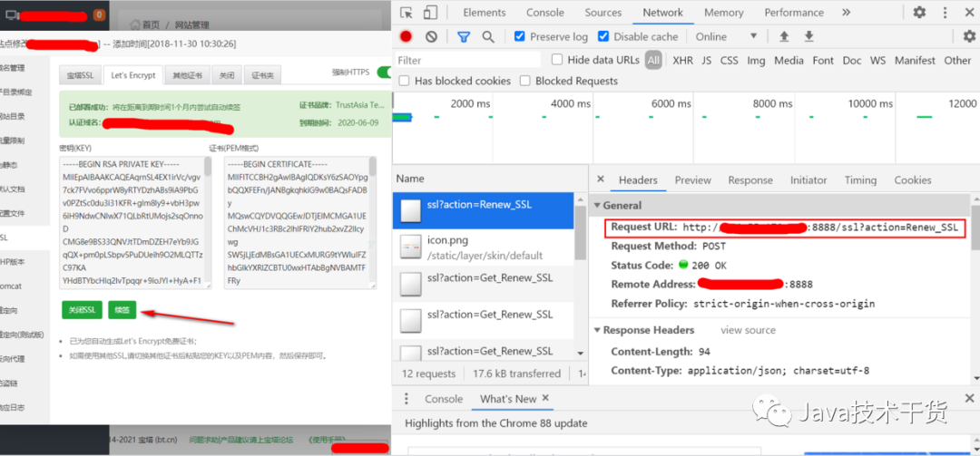Viewport: 980px width, 456px height.
Task: Click notification badge showing 0
Action: click(x=99, y=14)
